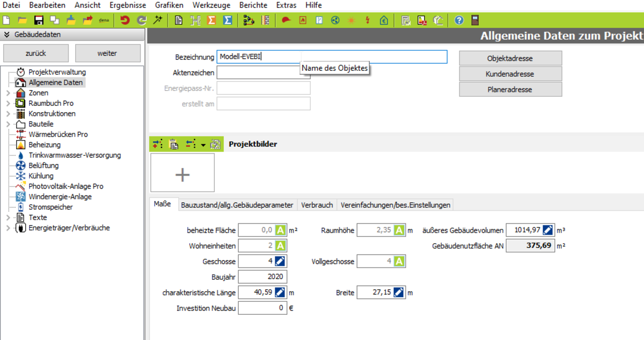This screenshot has height=340, width=644.
Task: Click the calculator icon in toolbar
Action: [x=474, y=20]
